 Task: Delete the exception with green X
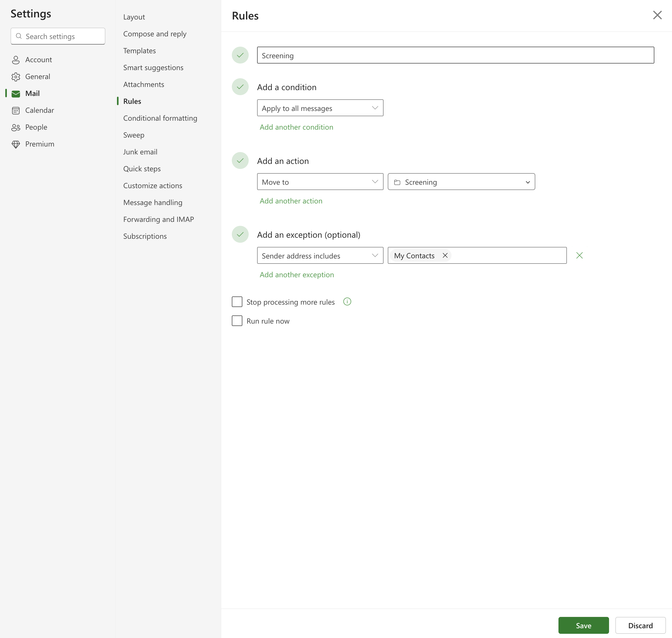click(x=580, y=255)
